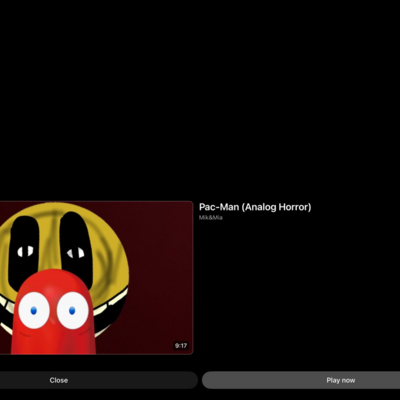
Task: Click the "Play now" text label
Action: [341, 380]
